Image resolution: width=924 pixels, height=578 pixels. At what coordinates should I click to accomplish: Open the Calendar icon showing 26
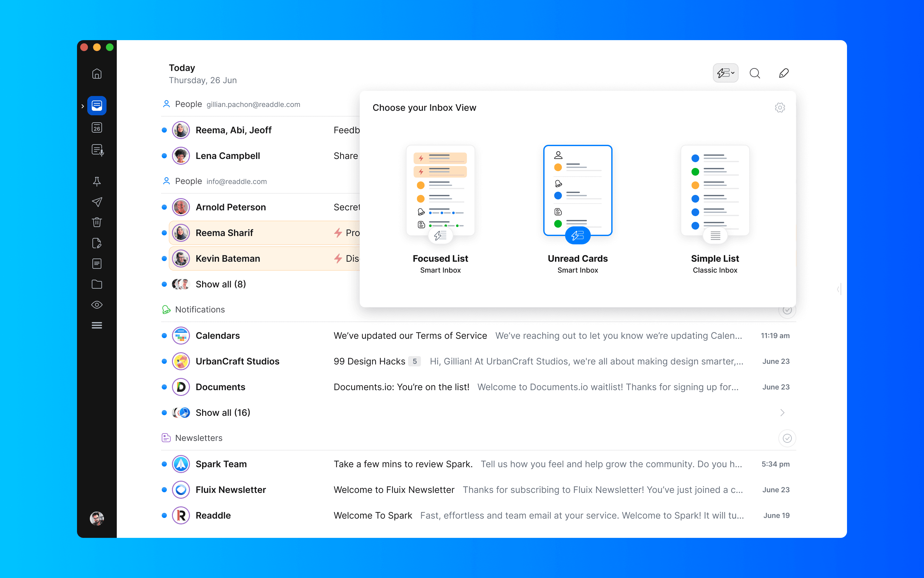[x=97, y=128]
